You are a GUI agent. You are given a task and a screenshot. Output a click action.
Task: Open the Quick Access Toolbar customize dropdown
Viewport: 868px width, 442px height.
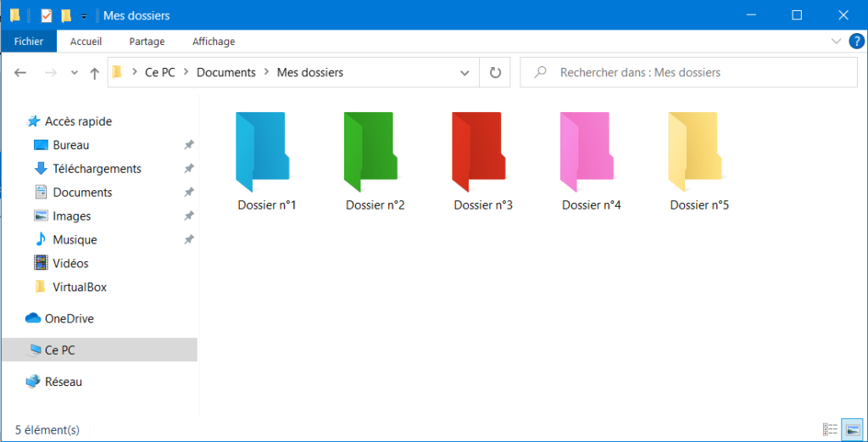point(84,17)
